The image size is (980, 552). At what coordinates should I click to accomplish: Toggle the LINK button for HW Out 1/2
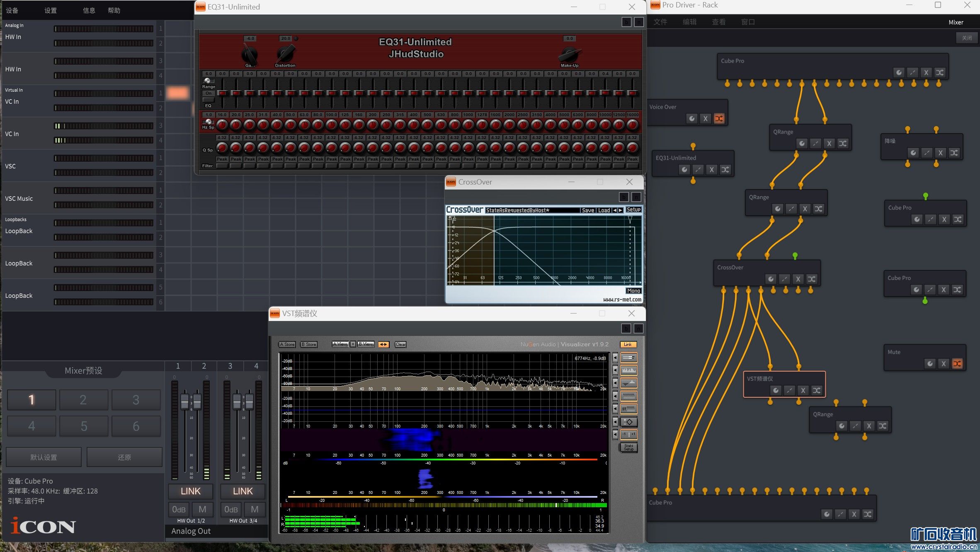pyautogui.click(x=191, y=491)
